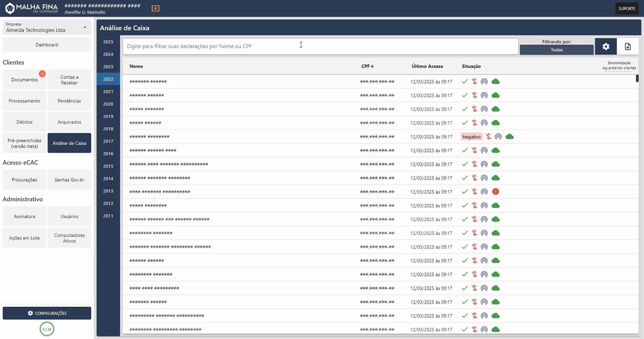Viewport: 644px width, 339px height.
Task: Toggle the Todas filter option
Action: coord(556,50)
